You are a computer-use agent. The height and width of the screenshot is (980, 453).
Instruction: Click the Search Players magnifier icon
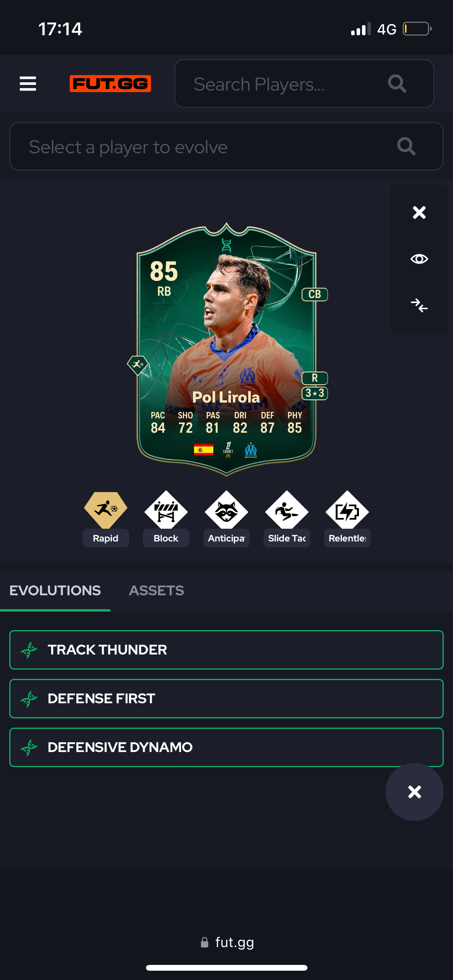tap(397, 84)
